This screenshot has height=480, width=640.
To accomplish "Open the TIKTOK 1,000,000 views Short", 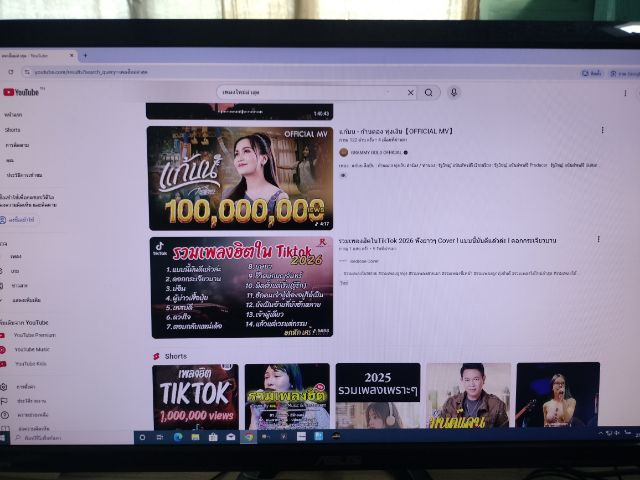I will pos(195,396).
